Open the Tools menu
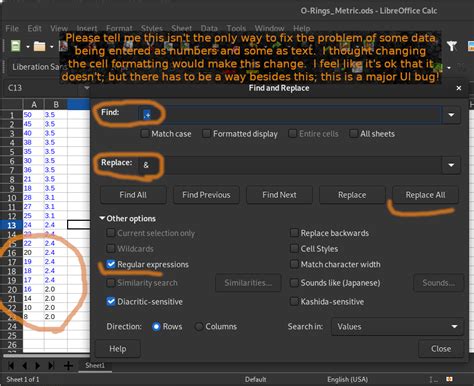Image resolution: width=474 pixels, height=386 pixels. click(x=236, y=28)
